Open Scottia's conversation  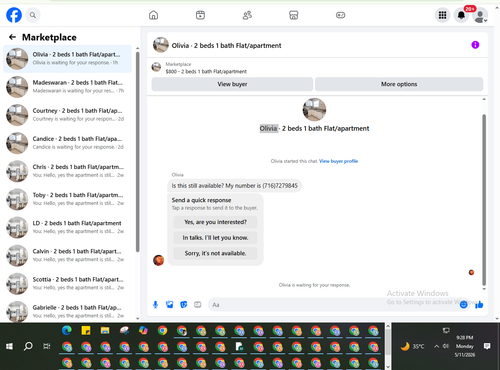pyautogui.click(x=67, y=283)
